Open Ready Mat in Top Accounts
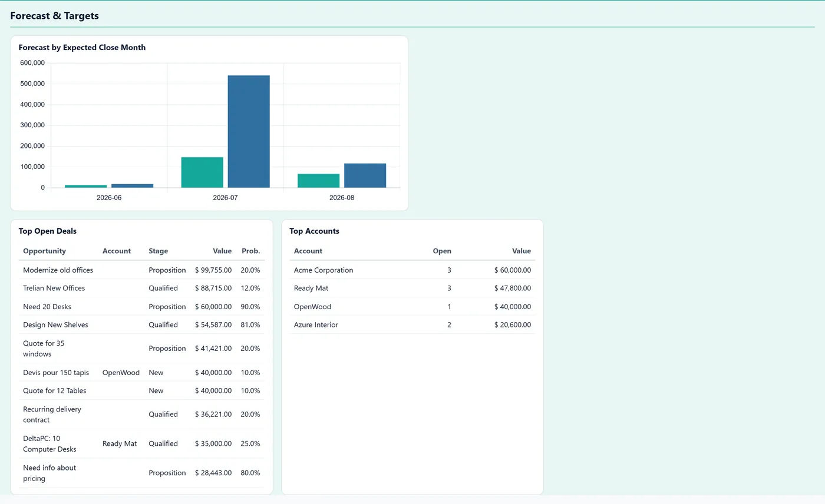Viewport: 825px width, 504px height. 311,289
